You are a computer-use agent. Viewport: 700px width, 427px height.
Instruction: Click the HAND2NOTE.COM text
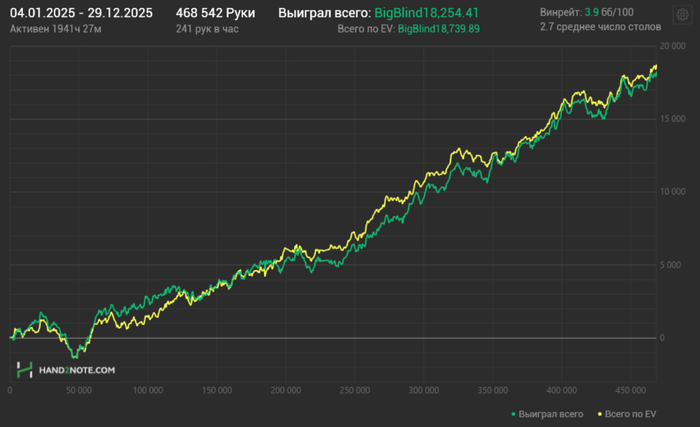pos(77,370)
